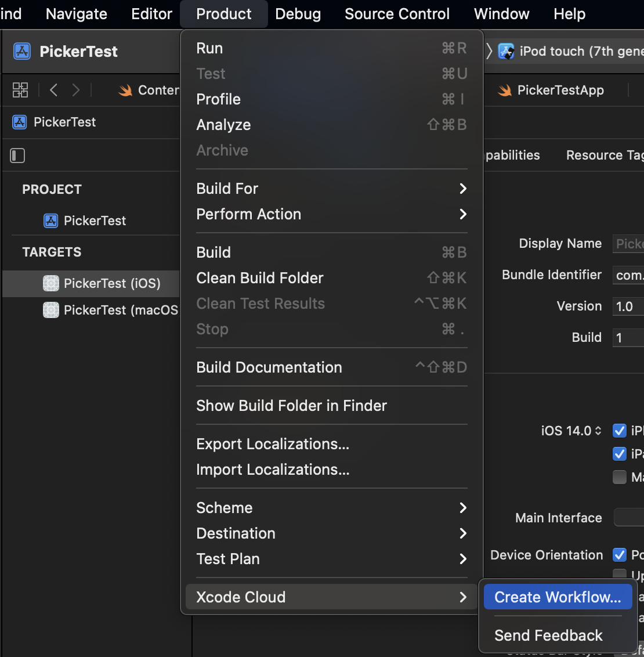Select the PickerTest (iOS) target row
The height and width of the screenshot is (657, 644).
(91, 283)
